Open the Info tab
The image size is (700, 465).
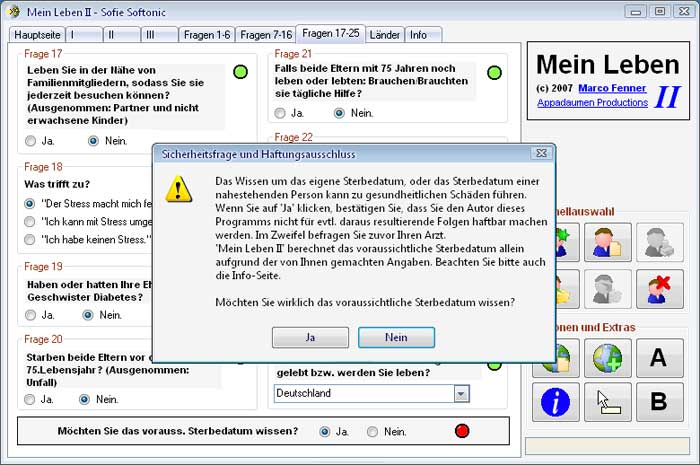423,35
